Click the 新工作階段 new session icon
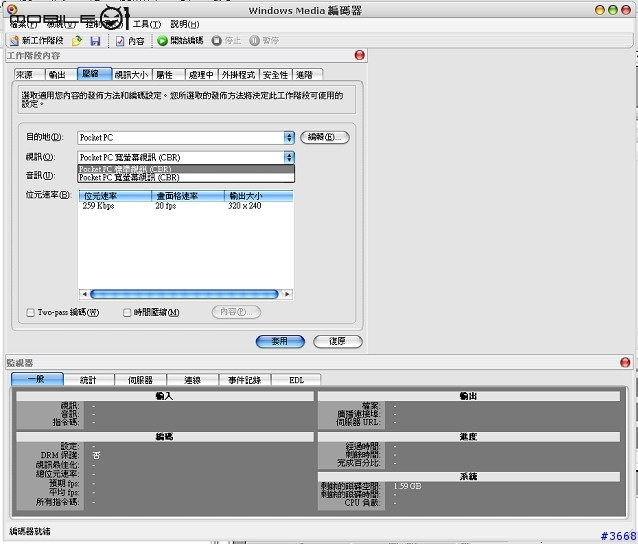The width and height of the screenshot is (638, 544). [15, 41]
